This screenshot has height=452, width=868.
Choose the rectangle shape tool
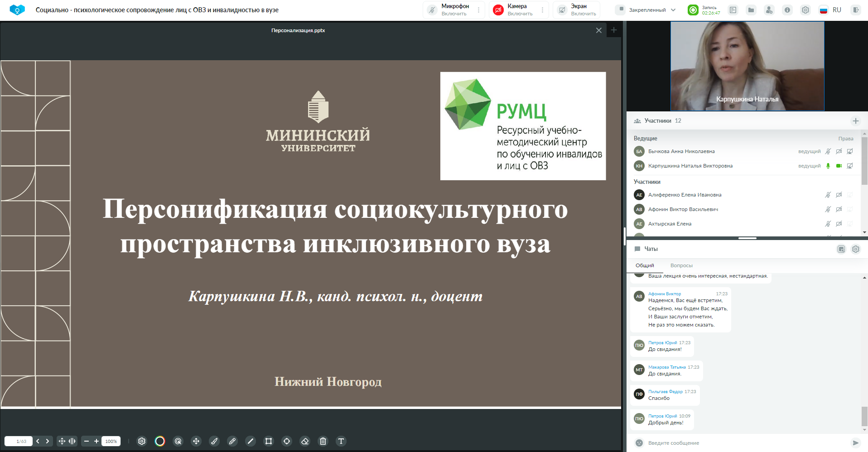pos(269,441)
